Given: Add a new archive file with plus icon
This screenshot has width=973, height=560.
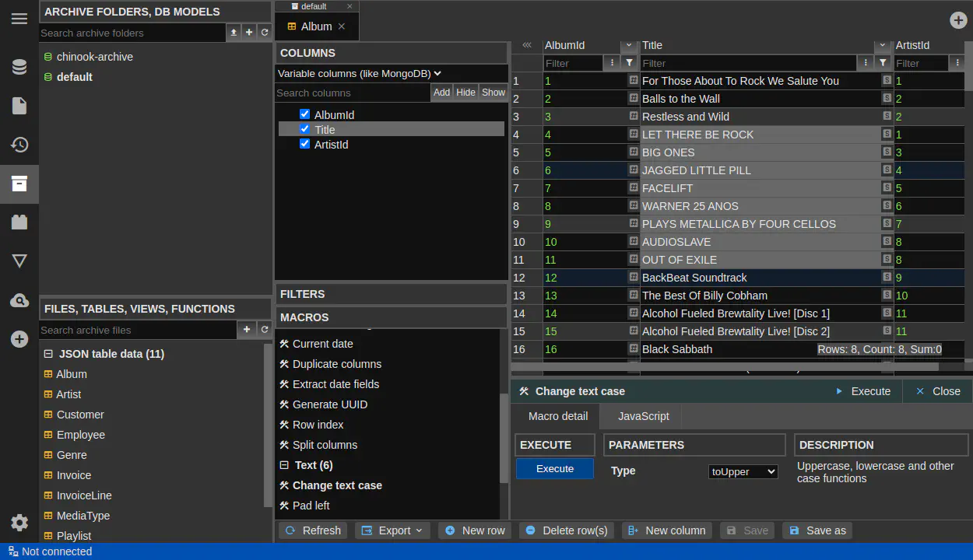Looking at the screenshot, I should (x=247, y=330).
